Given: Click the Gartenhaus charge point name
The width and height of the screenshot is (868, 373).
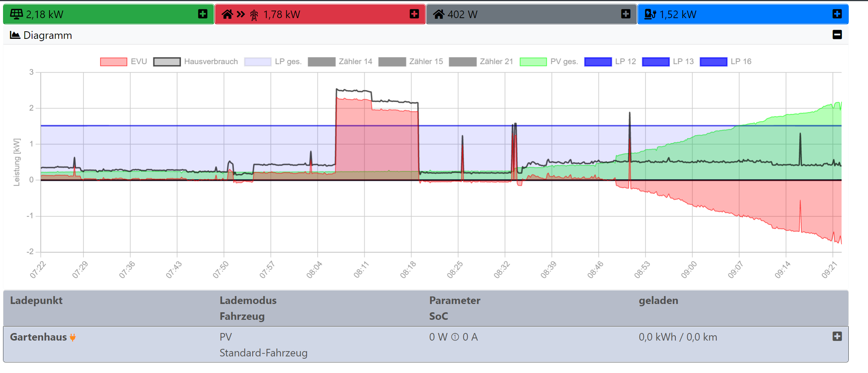Looking at the screenshot, I should pos(38,337).
